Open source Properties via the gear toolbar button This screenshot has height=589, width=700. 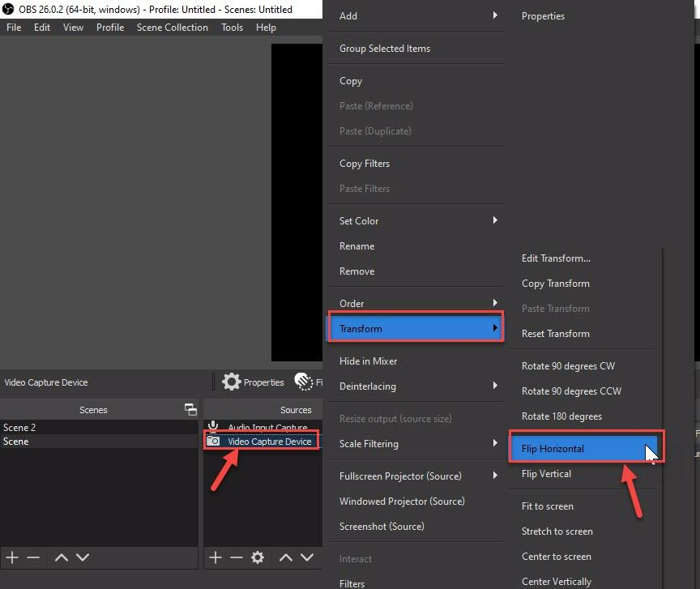(253, 382)
